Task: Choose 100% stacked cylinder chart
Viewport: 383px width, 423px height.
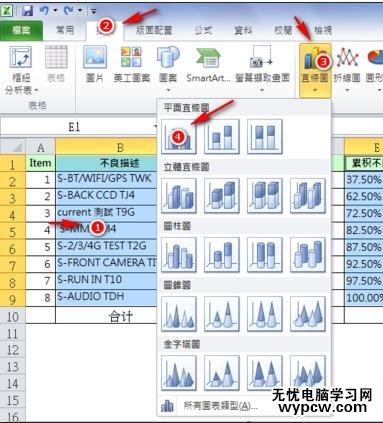Action: 265,255
